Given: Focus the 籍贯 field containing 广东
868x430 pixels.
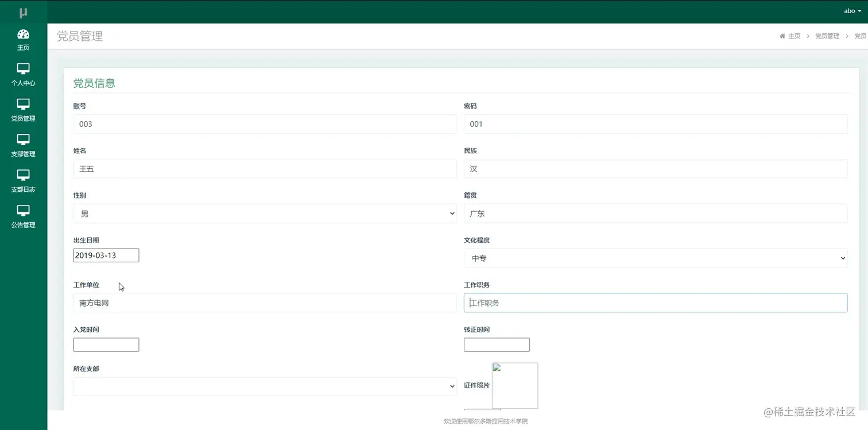Looking at the screenshot, I should 656,214.
